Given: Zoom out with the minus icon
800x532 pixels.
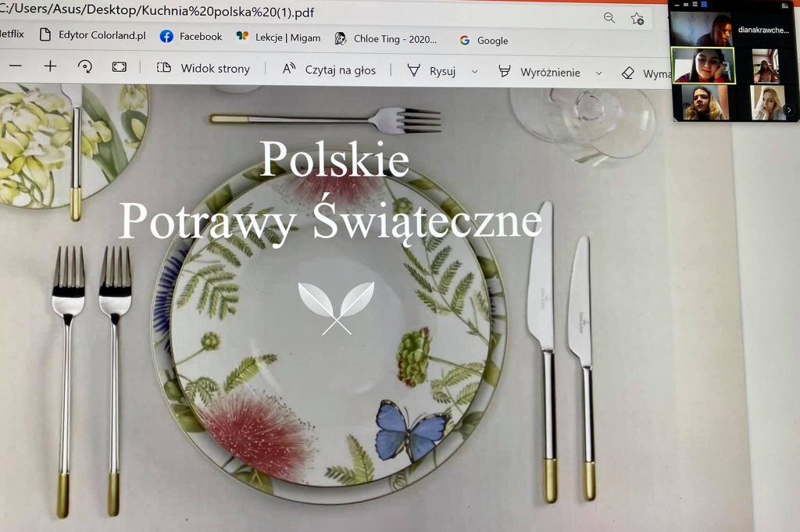Looking at the screenshot, I should [x=16, y=66].
